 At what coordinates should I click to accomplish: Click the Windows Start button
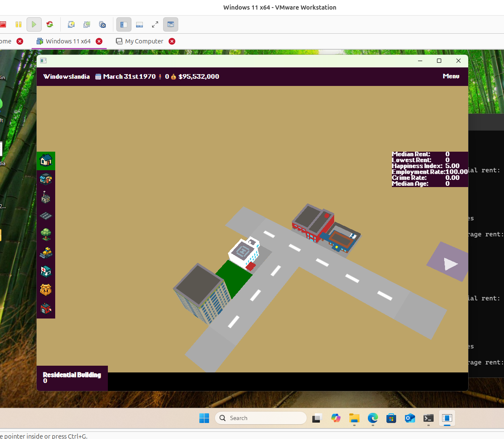point(204,418)
